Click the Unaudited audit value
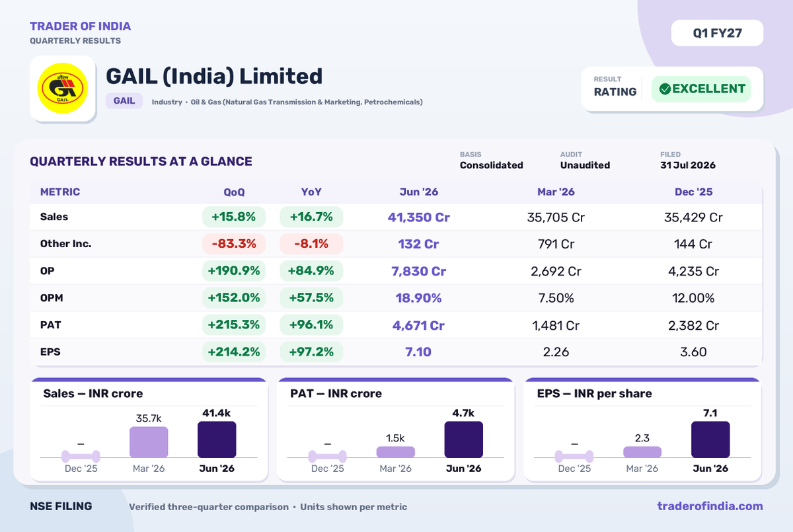 pyautogui.click(x=585, y=165)
